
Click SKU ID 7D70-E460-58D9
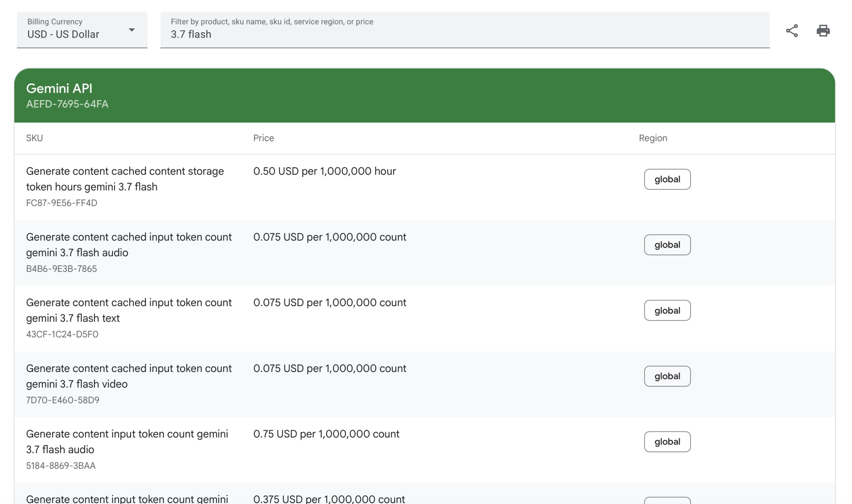63,400
